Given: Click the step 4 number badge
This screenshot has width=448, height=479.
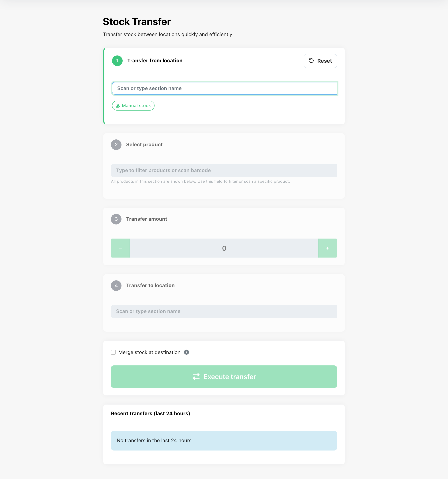Looking at the screenshot, I should [x=116, y=285].
